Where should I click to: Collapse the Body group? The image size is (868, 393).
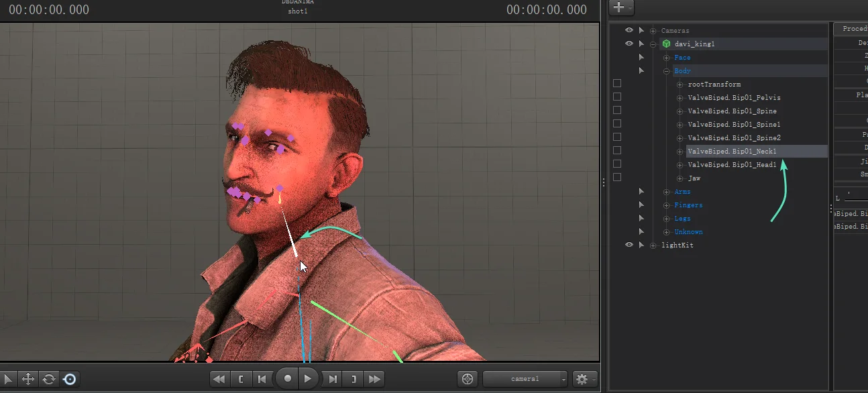pyautogui.click(x=667, y=71)
